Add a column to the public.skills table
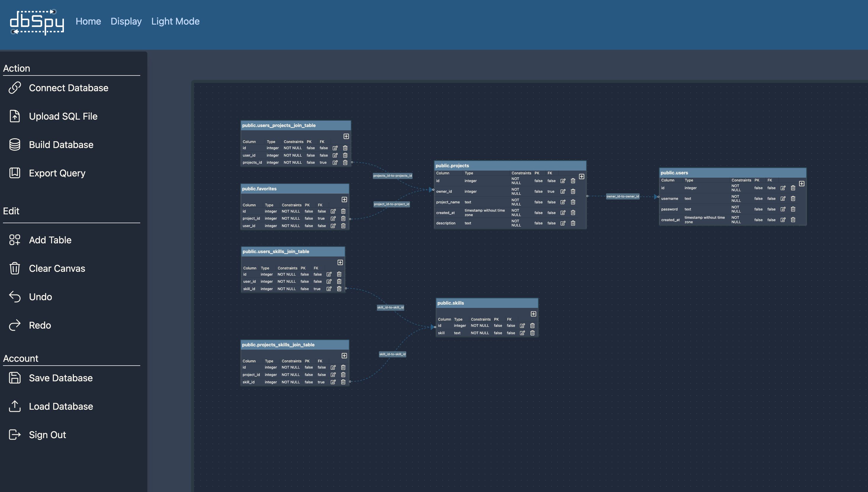Viewport: 868px width, 492px height. 533,314
